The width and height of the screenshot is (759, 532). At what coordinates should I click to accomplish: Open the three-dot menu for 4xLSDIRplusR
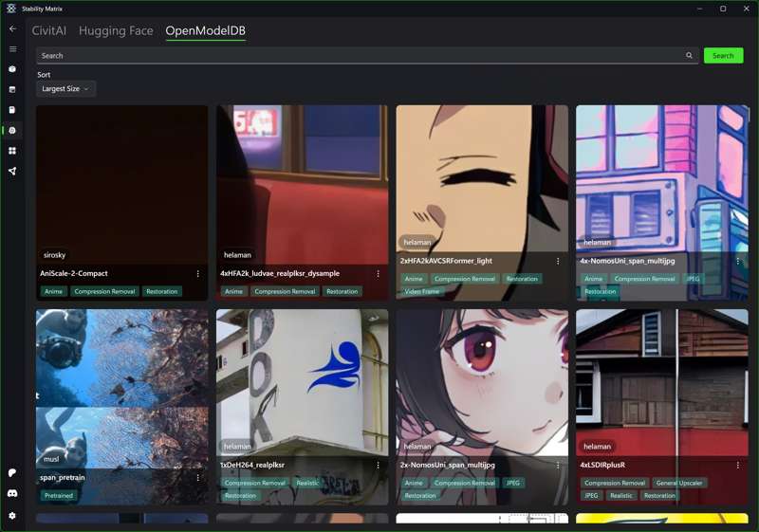tap(737, 466)
